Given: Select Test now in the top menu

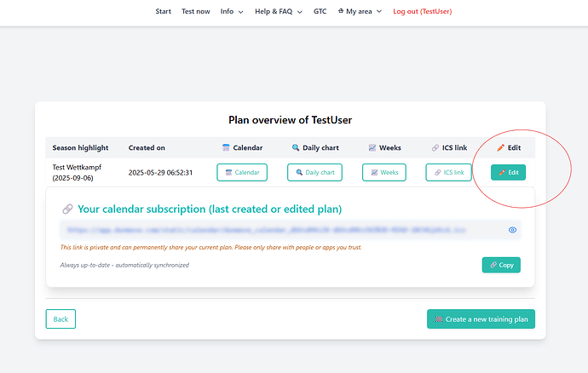Looking at the screenshot, I should tap(196, 12).
